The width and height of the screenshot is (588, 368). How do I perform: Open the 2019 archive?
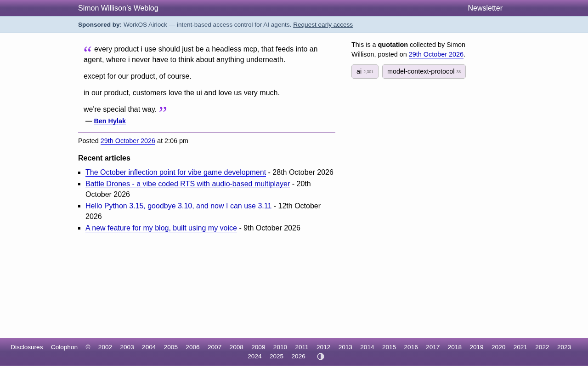(x=476, y=347)
